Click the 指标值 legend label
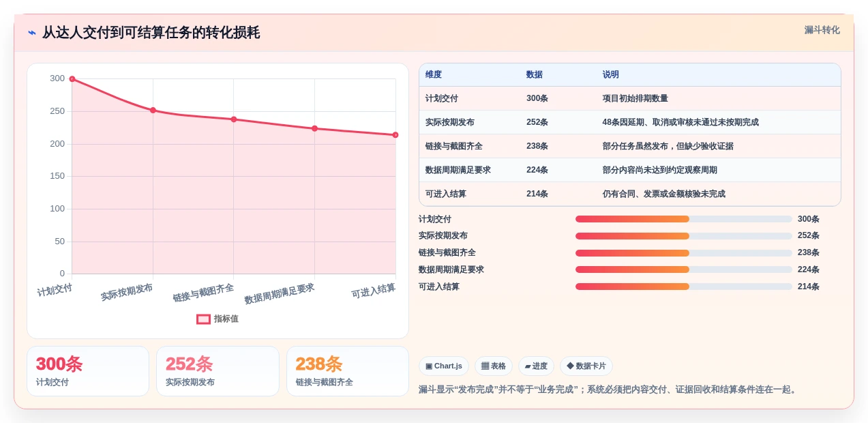Screen dimensions: 868x423 coord(226,319)
